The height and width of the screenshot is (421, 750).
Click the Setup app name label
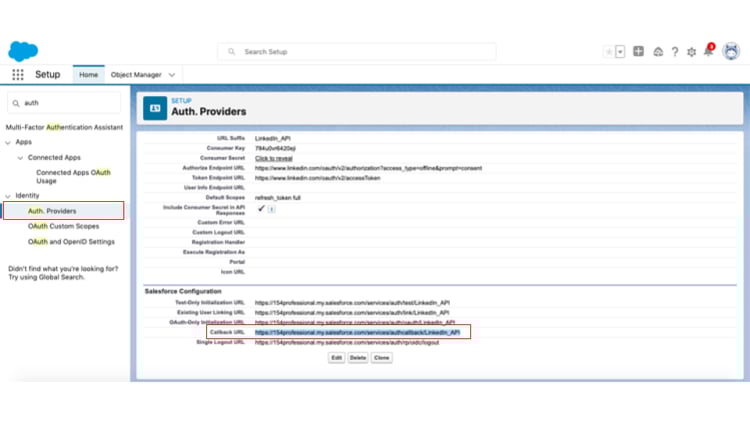[48, 75]
